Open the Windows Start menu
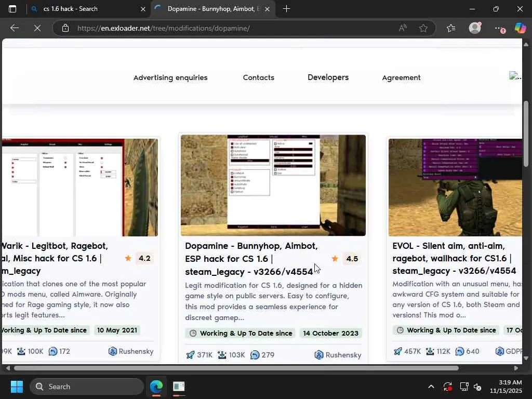The image size is (532, 399). 17,387
